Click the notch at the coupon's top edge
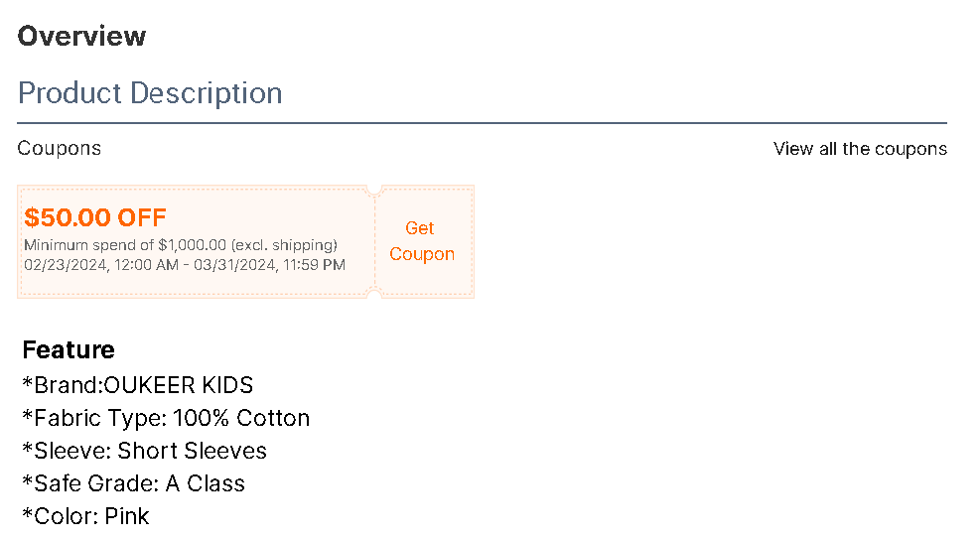This screenshot has width=980, height=541. click(375, 189)
